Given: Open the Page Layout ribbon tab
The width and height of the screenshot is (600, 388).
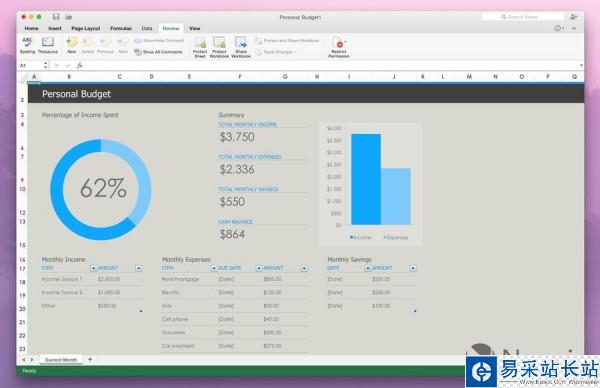Looking at the screenshot, I should 86,28.
